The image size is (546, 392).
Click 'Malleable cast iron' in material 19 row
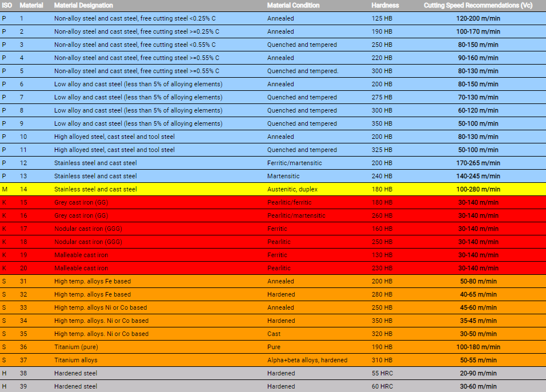click(81, 255)
